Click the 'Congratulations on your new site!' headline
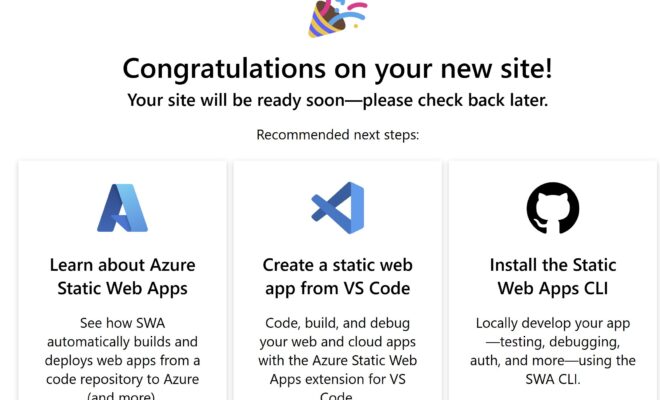The image size is (660, 400). pos(338,68)
